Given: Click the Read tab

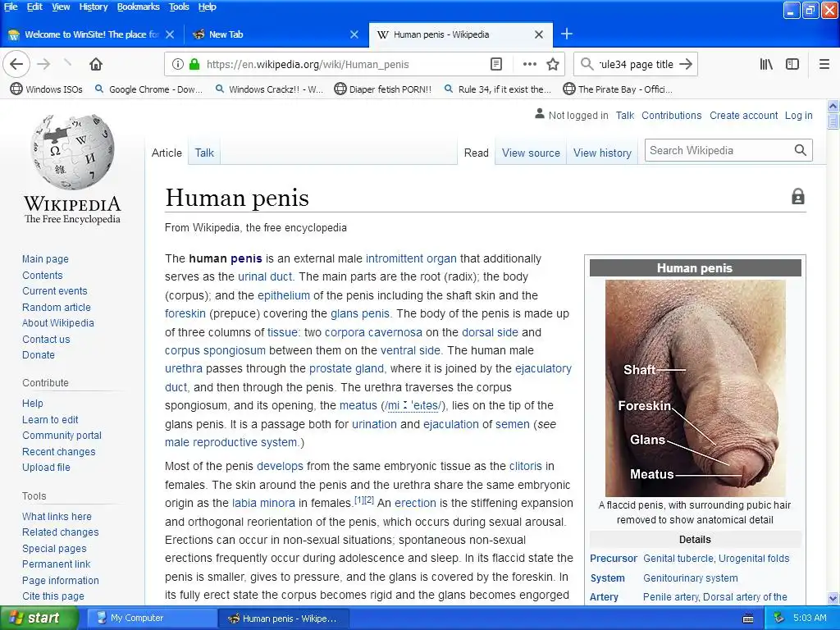Looking at the screenshot, I should [477, 153].
